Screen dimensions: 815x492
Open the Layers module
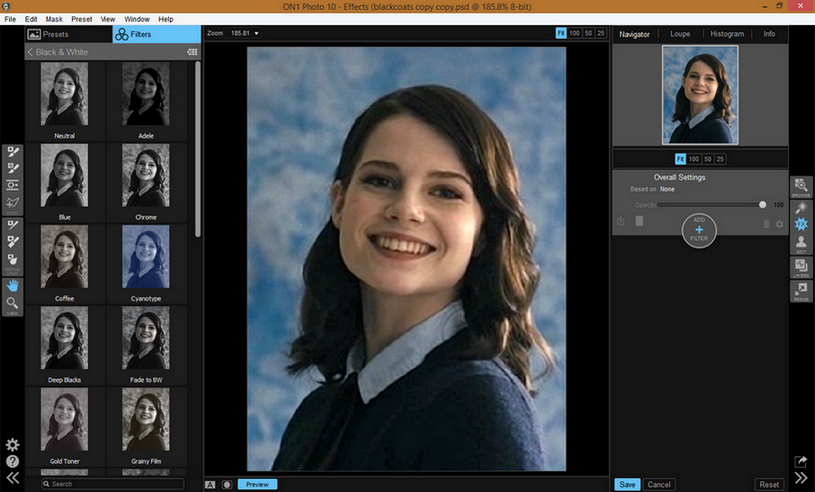[x=801, y=268]
